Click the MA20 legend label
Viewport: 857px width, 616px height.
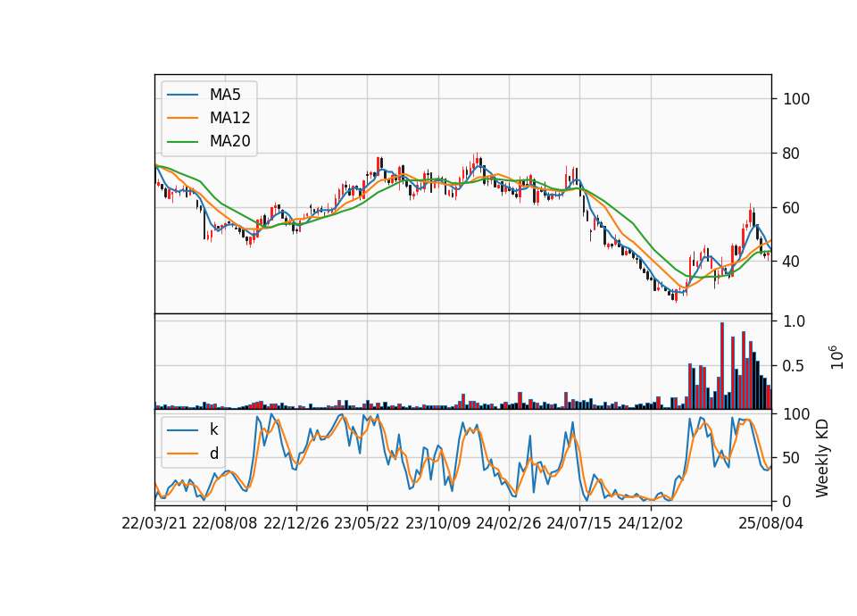(x=229, y=142)
